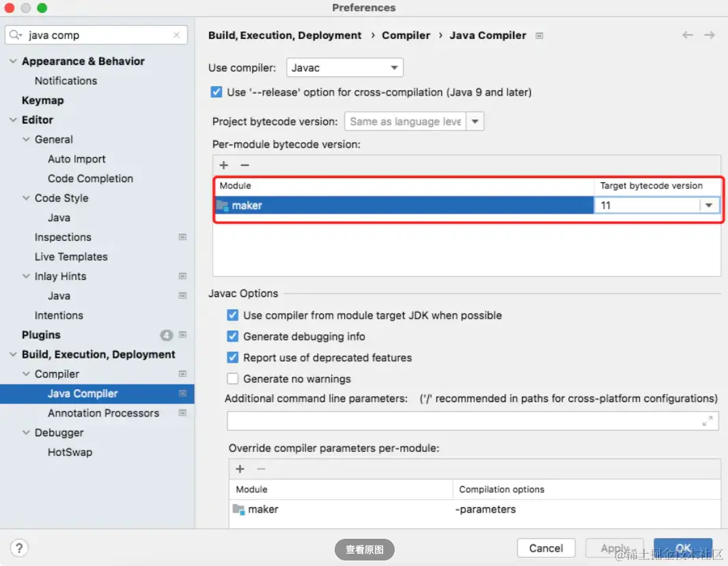
Task: Clear the search field text
Action: point(177,36)
